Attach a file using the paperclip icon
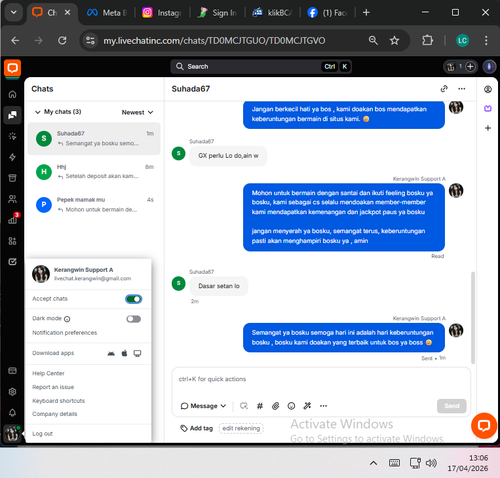Image resolution: width=500 pixels, height=478 pixels. (x=275, y=406)
